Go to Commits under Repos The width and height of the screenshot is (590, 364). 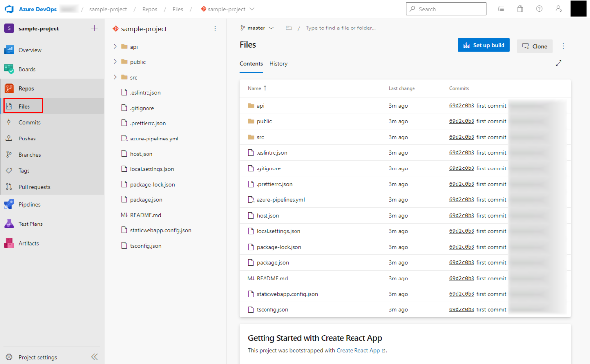(x=29, y=122)
